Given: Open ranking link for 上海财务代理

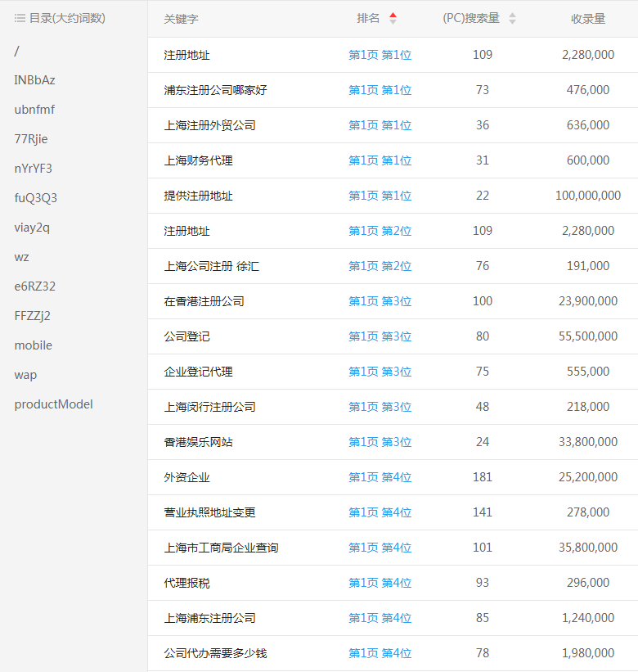Looking at the screenshot, I should coord(380,160).
